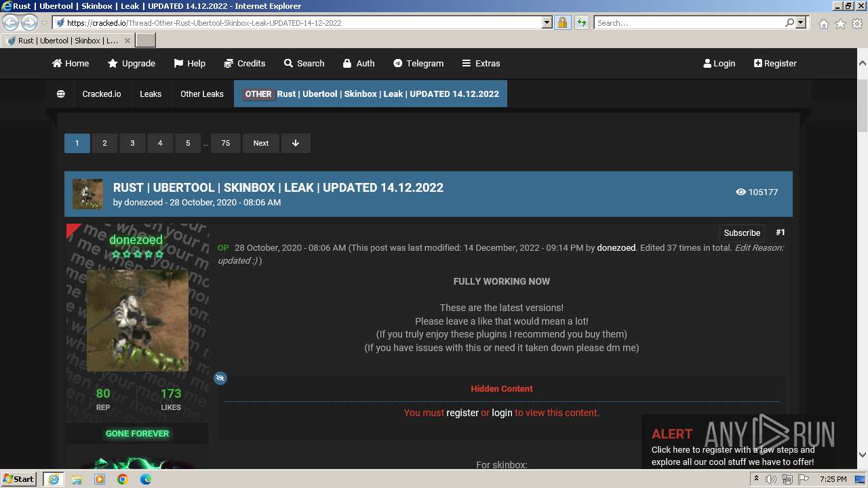
Task: Select the Rust | Ubertool | Skinbox browser tab
Action: pos(68,41)
